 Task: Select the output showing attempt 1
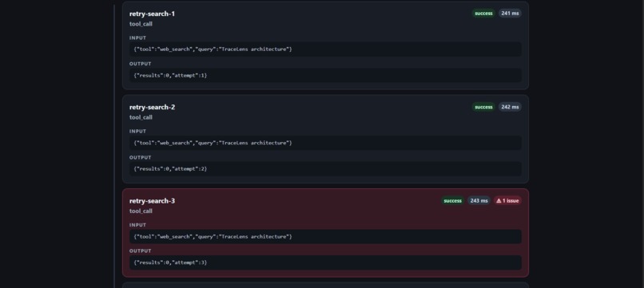click(325, 76)
